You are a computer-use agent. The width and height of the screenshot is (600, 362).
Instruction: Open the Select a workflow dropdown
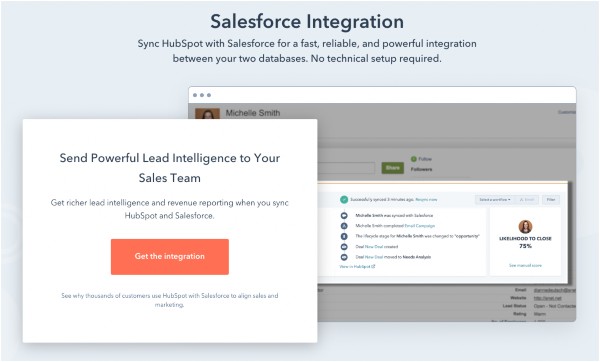(495, 200)
